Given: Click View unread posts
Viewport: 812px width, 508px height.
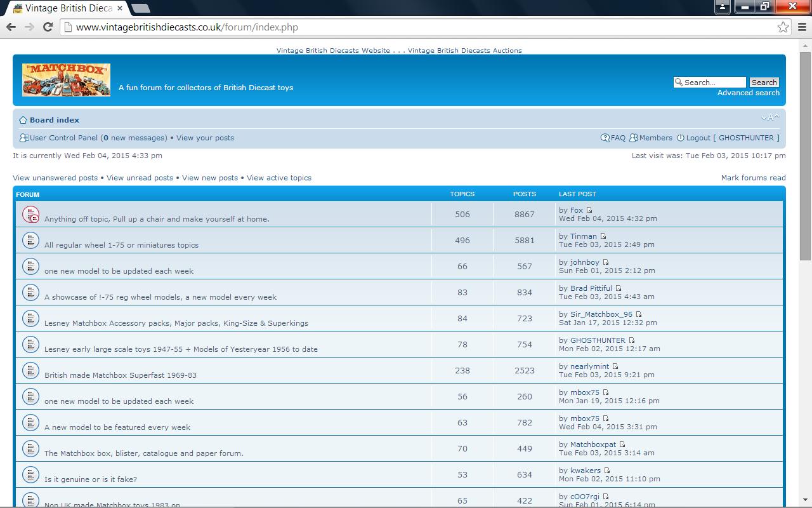Looking at the screenshot, I should point(140,178).
